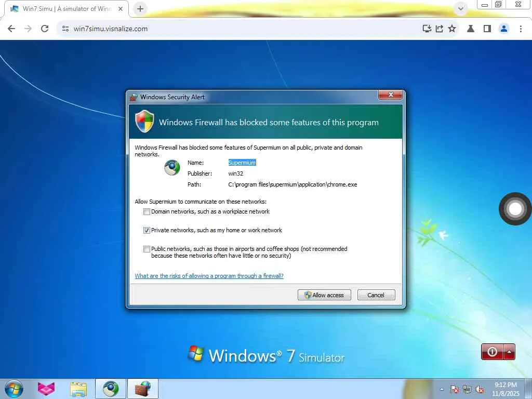This screenshot has width=532, height=399.
Task: Open a new browser tab with plus
Action: 140,9
